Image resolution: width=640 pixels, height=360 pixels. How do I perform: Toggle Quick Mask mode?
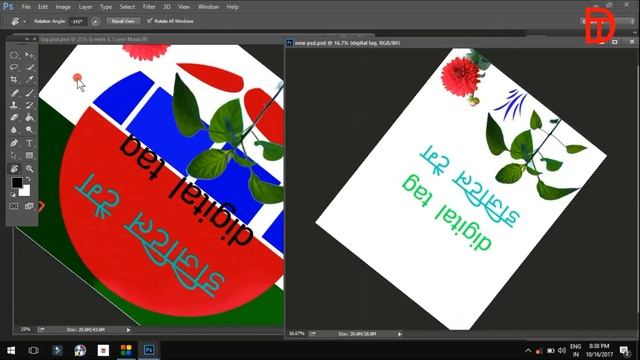14,206
